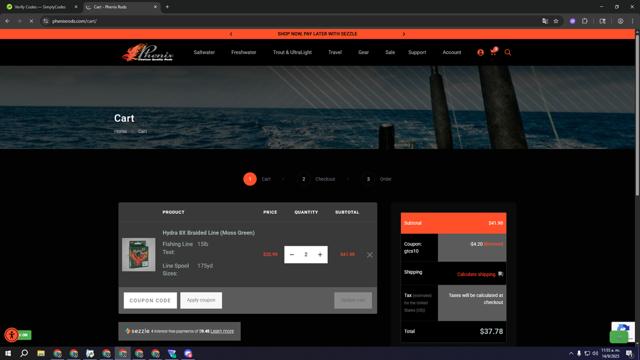640x360 pixels.
Task: Open Windows Start menu
Action: [x=8, y=353]
